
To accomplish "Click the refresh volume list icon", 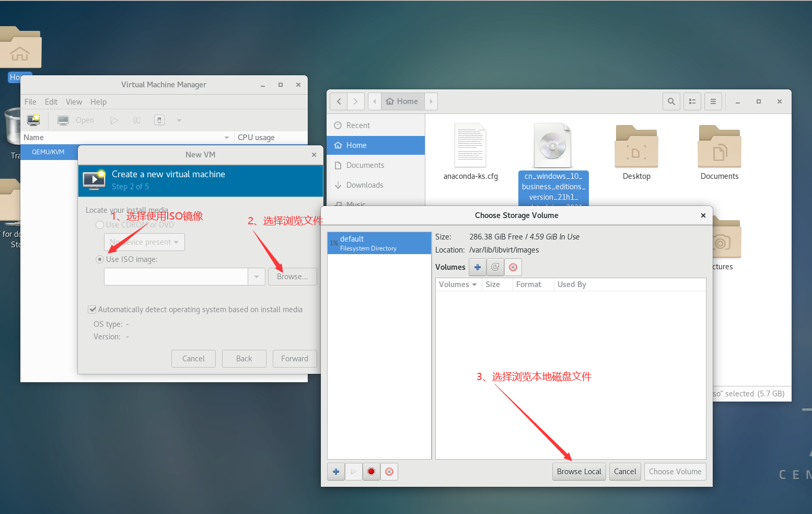I will pos(495,267).
